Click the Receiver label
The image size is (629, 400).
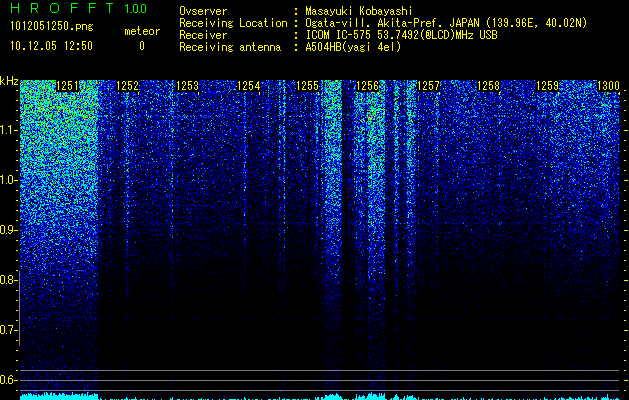click(203, 35)
